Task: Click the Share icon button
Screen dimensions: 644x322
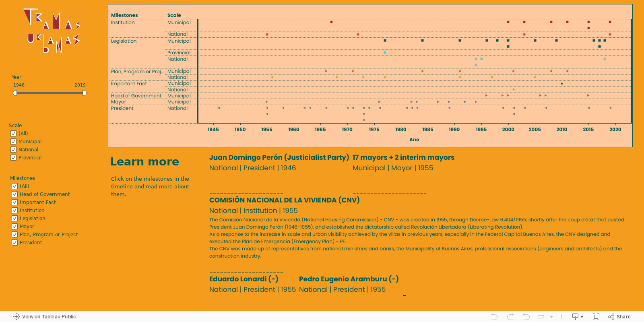Action: click(x=619, y=317)
